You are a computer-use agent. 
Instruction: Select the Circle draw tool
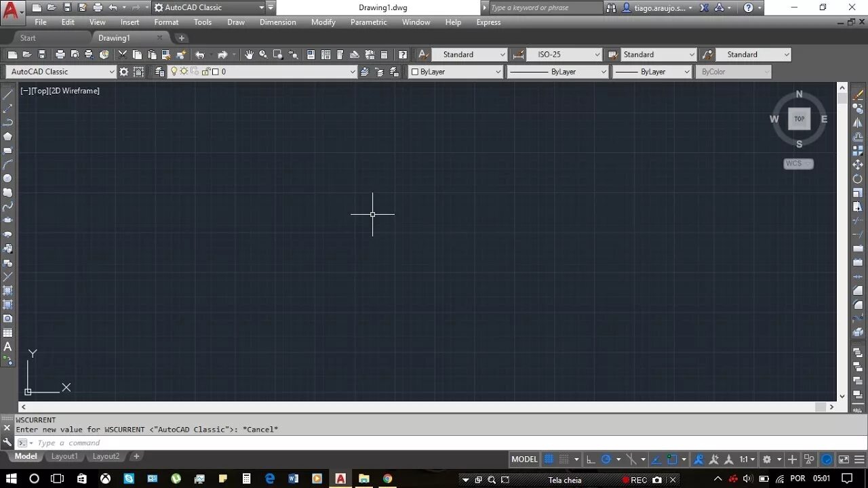8,178
